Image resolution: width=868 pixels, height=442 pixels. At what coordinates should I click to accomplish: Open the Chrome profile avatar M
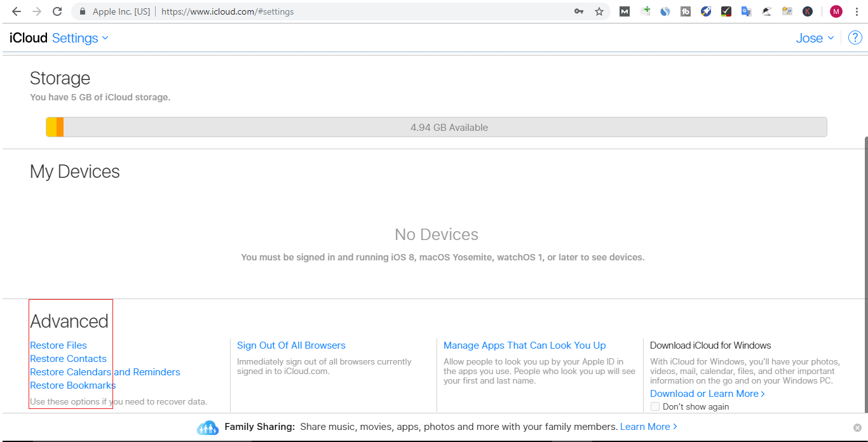(836, 11)
